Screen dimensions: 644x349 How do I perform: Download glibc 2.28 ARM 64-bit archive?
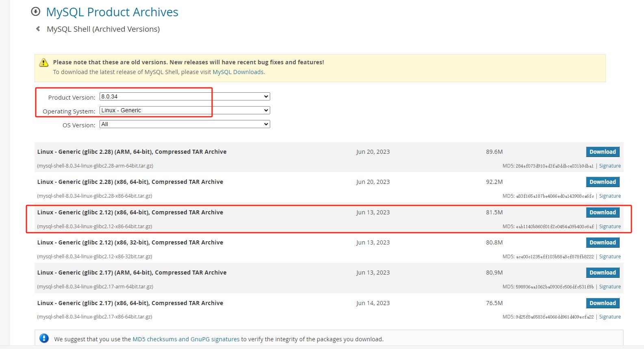[602, 152]
